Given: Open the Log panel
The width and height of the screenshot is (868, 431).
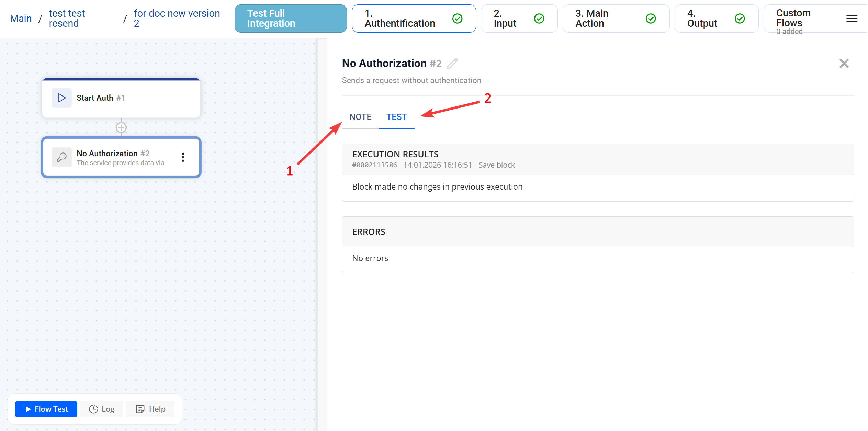Looking at the screenshot, I should [x=102, y=409].
